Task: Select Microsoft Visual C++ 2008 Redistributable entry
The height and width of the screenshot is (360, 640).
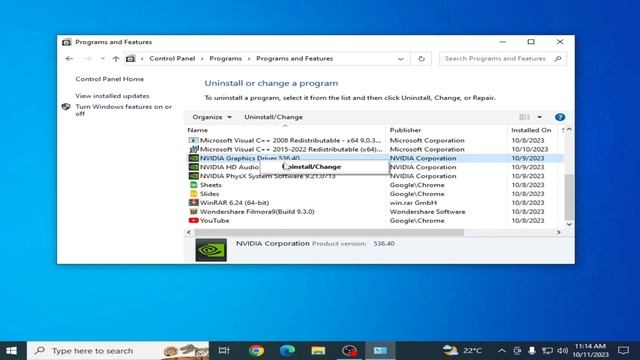Action: pos(291,140)
